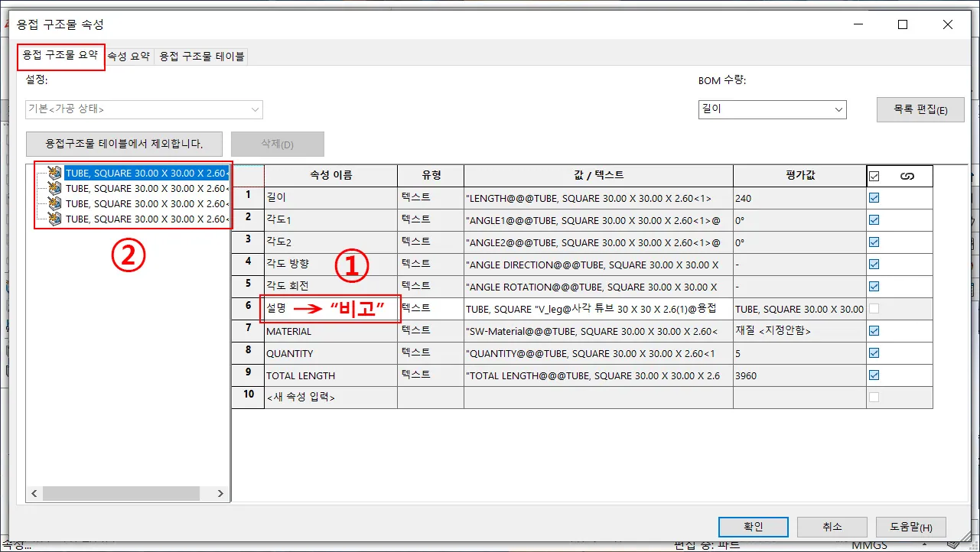
Task: Click the 목록 편집(E) button
Action: coord(920,109)
